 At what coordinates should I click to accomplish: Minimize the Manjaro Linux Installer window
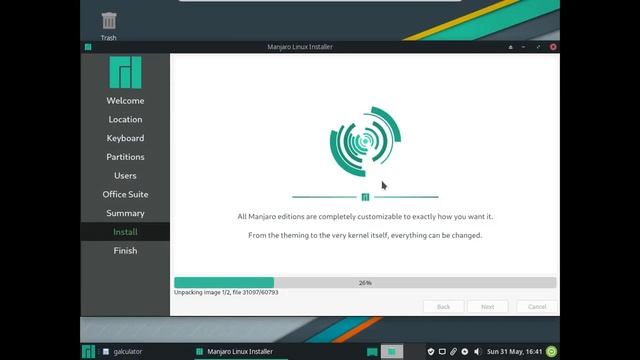click(524, 47)
